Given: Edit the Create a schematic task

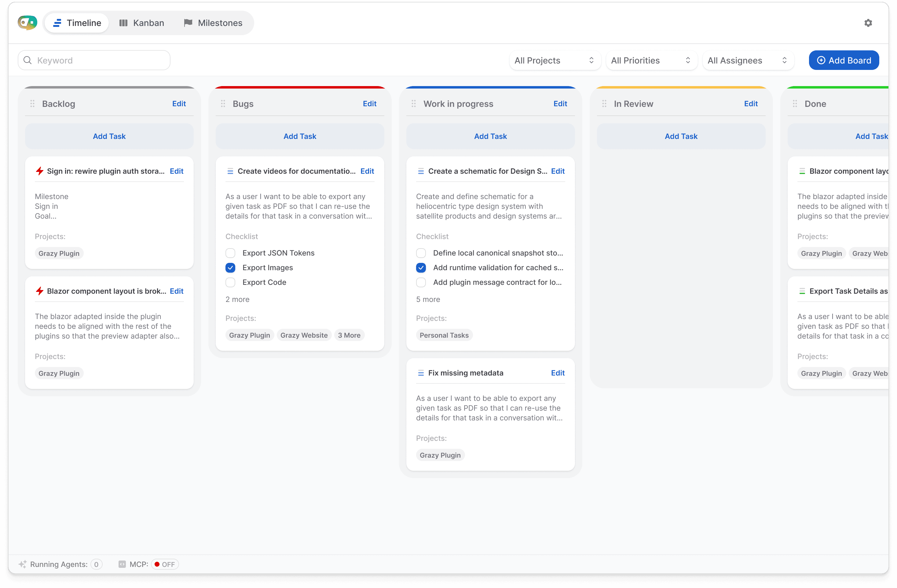Looking at the screenshot, I should point(558,171).
